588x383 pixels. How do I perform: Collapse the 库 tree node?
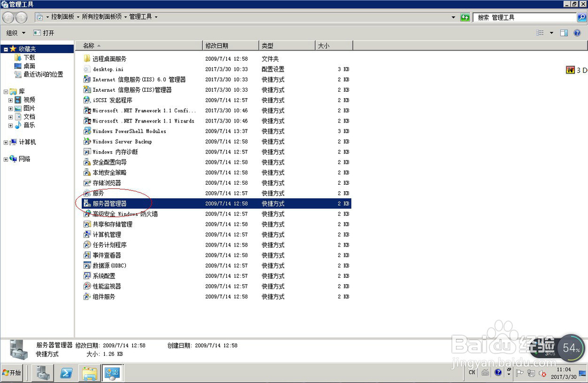point(6,92)
